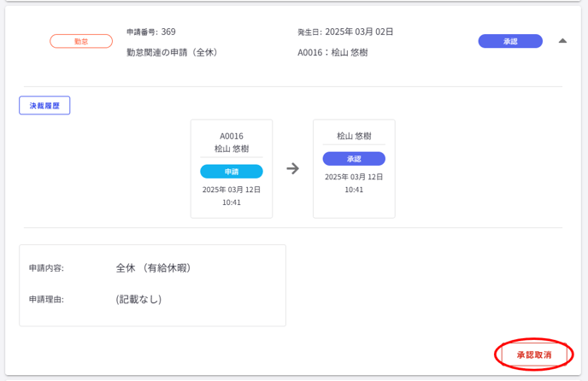Viewport: 588px width, 381px height.
Task: Click the 申請理由 label
Action: [46, 300]
